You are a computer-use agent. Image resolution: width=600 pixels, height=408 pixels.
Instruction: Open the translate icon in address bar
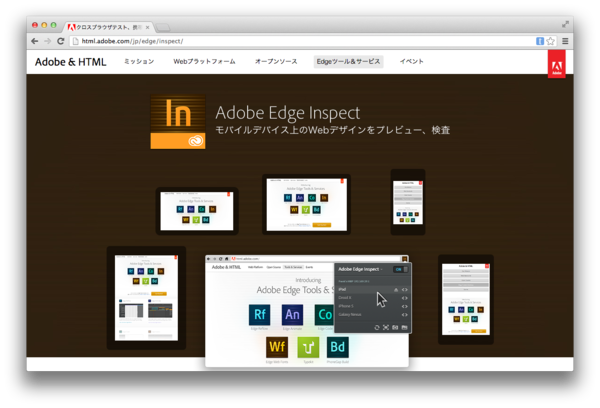coord(540,41)
